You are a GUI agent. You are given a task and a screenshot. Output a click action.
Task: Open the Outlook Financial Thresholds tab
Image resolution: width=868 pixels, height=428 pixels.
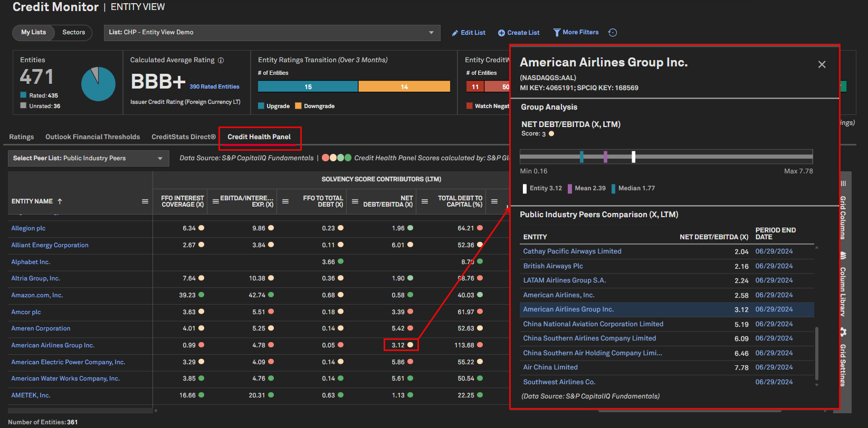[93, 137]
